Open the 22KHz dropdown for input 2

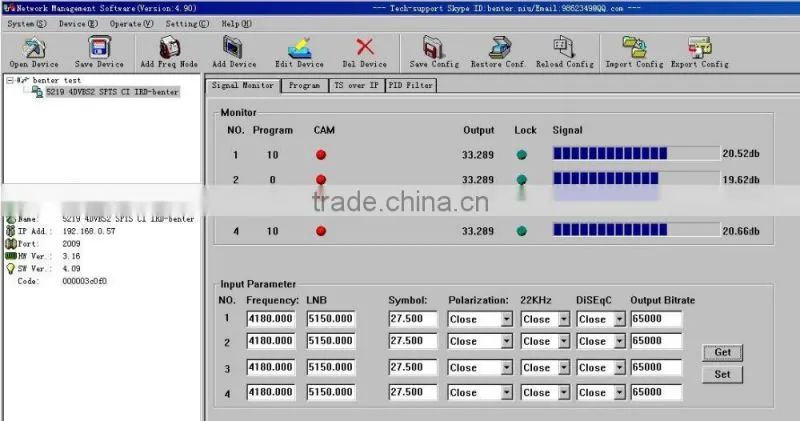(563, 341)
